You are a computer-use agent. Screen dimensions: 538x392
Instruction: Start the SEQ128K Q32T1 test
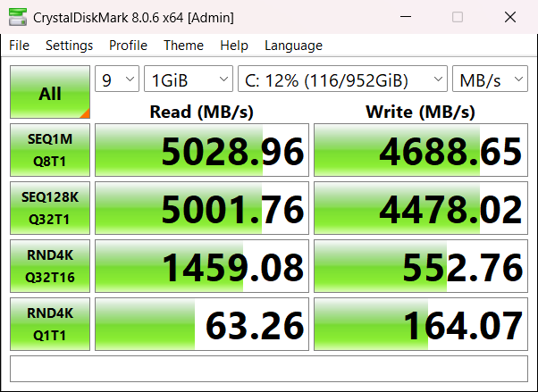(50, 208)
